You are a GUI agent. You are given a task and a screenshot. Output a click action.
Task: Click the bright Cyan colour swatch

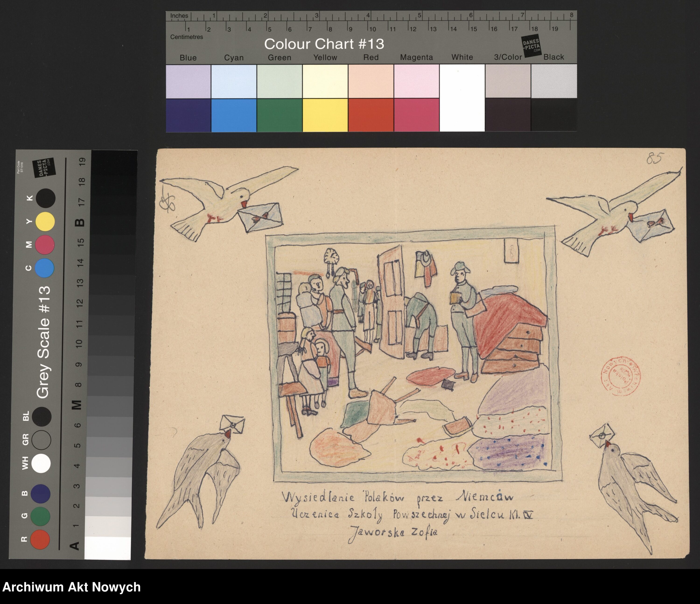(234, 115)
